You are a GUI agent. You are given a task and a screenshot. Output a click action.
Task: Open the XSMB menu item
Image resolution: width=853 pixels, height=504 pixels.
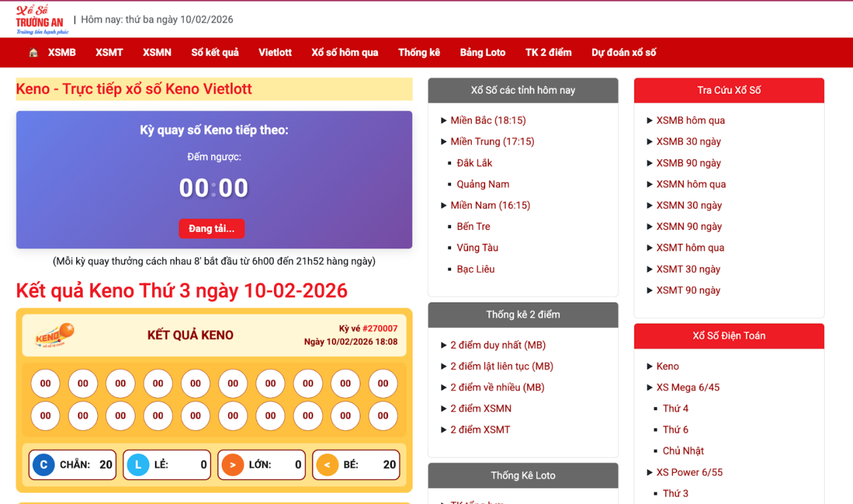click(x=62, y=53)
